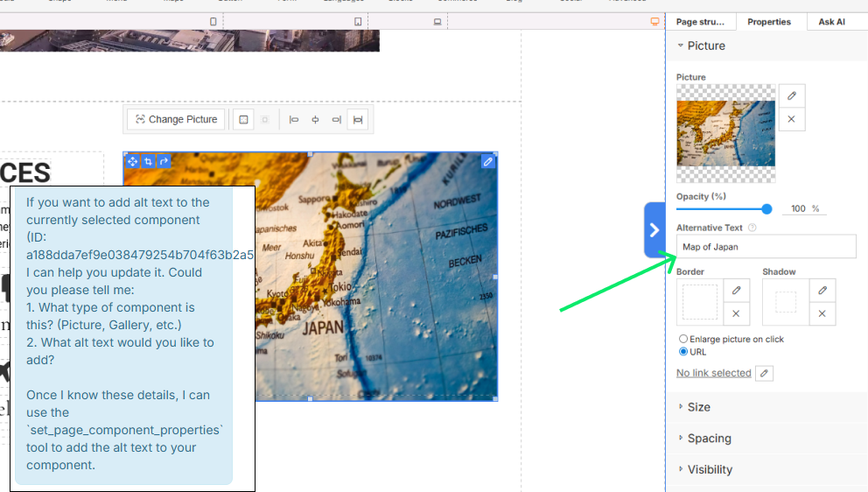Viewport: 868px width, 492px height.
Task: Select the orange desktop viewport icon
Action: point(654,22)
